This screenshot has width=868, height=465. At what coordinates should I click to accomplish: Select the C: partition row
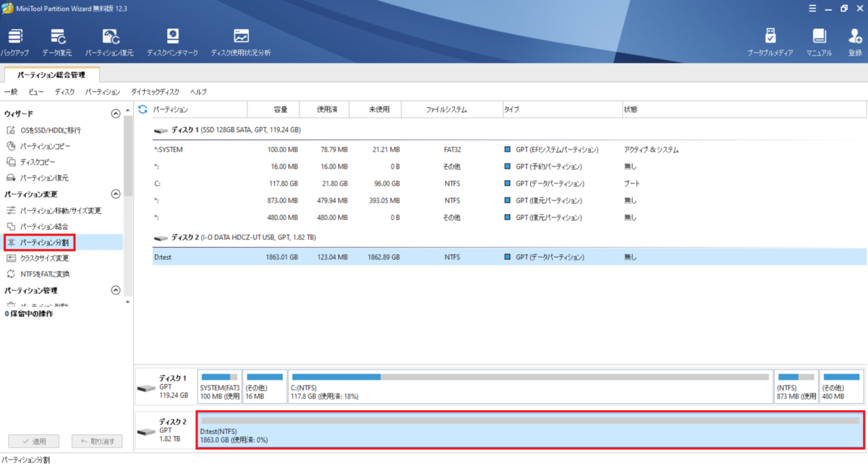click(x=509, y=184)
